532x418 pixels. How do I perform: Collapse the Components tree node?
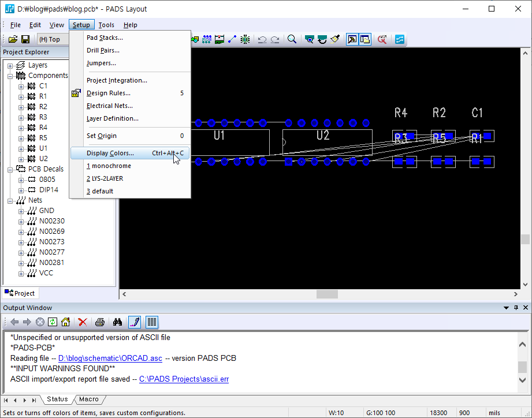(x=10, y=76)
